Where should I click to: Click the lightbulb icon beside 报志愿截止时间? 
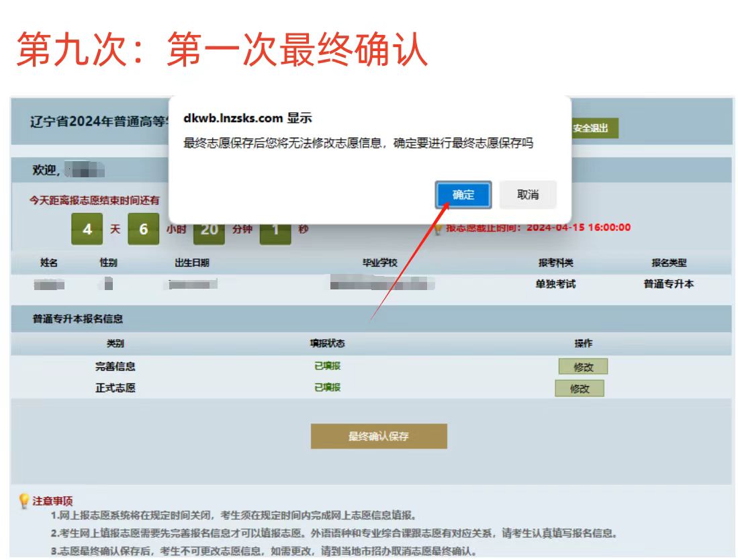pyautogui.click(x=438, y=230)
